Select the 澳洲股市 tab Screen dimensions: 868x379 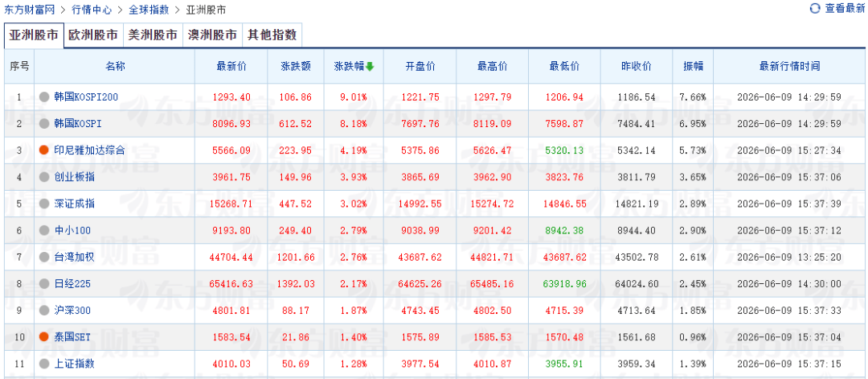coord(212,35)
